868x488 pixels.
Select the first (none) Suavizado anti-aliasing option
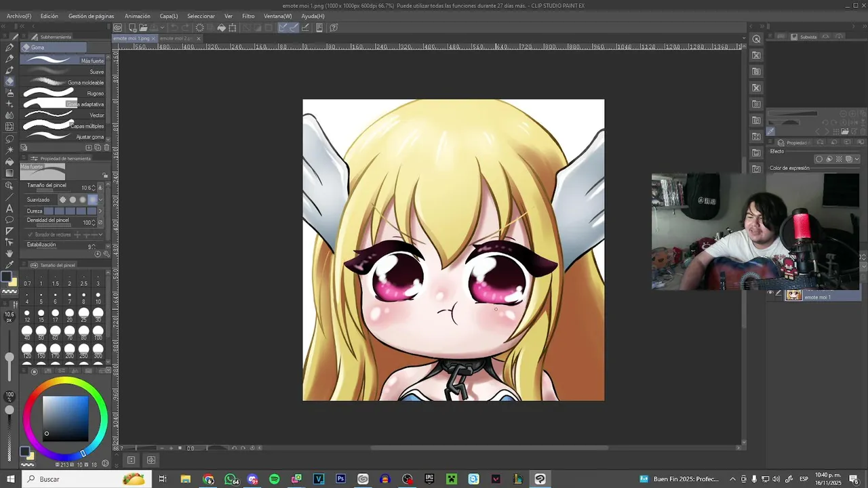tap(62, 200)
